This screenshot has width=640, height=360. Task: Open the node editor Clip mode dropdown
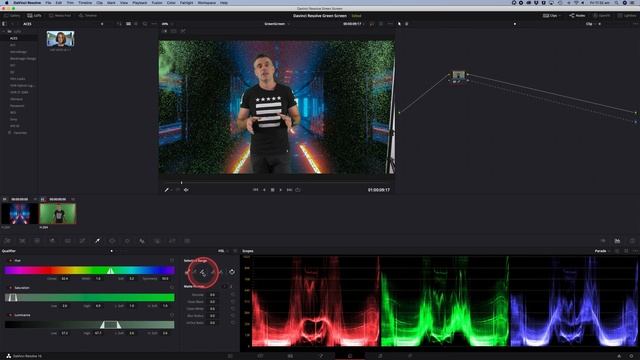[591, 24]
